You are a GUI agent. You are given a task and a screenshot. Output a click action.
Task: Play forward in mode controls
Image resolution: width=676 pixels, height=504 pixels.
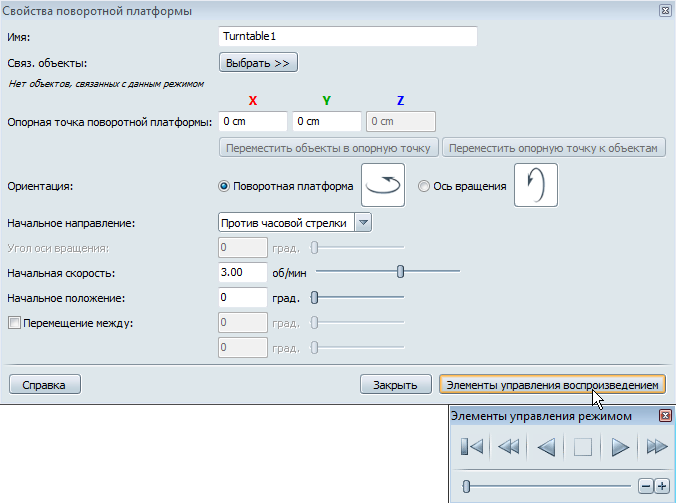(620, 447)
